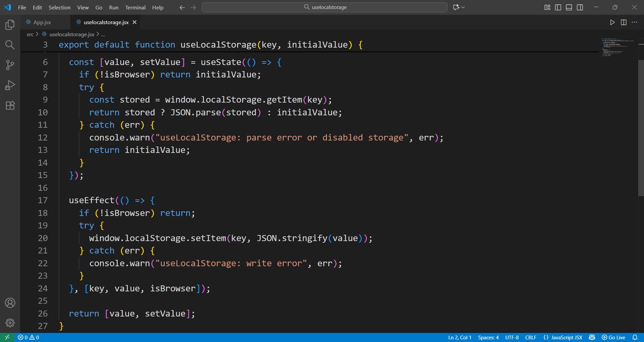The width and height of the screenshot is (644, 342).
Task: Select the uselocalstorage.jsx tab
Action: click(105, 23)
